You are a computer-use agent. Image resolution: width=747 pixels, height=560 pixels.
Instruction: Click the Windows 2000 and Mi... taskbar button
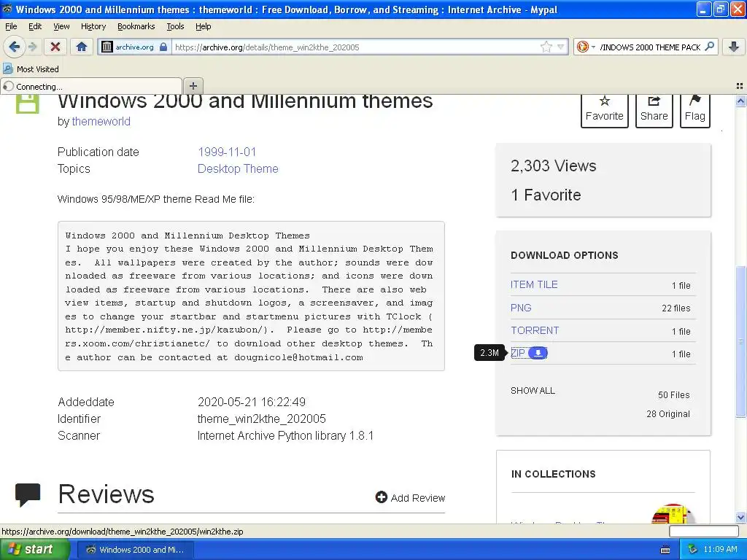(135, 550)
